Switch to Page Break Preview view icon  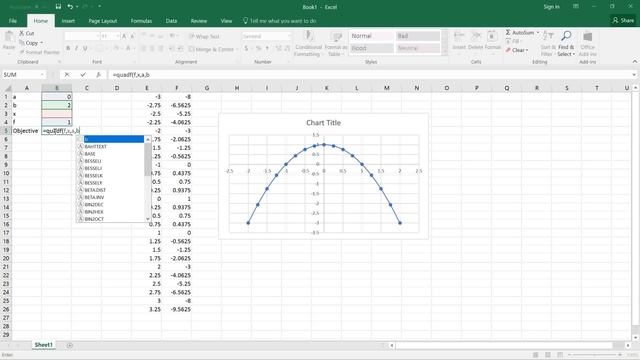point(560,355)
